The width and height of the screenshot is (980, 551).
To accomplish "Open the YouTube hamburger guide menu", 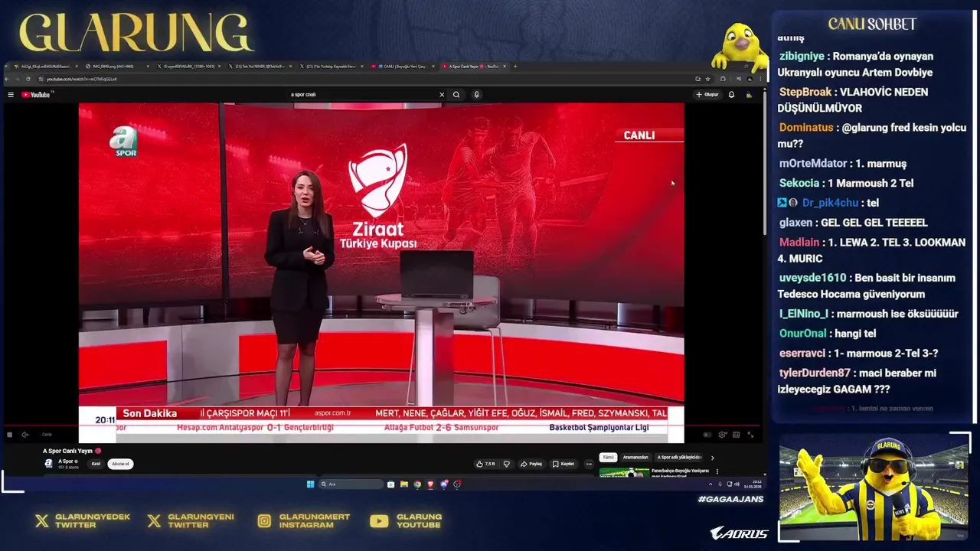I will (x=11, y=95).
